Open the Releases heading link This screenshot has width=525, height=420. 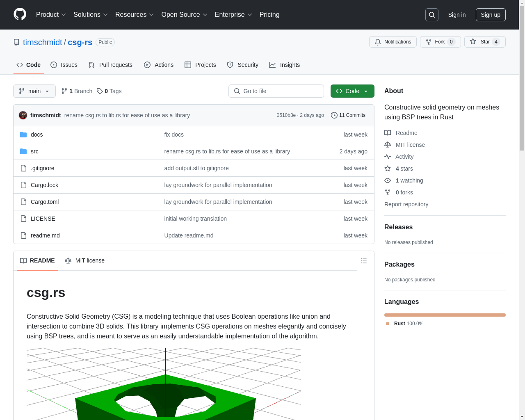[398, 227]
